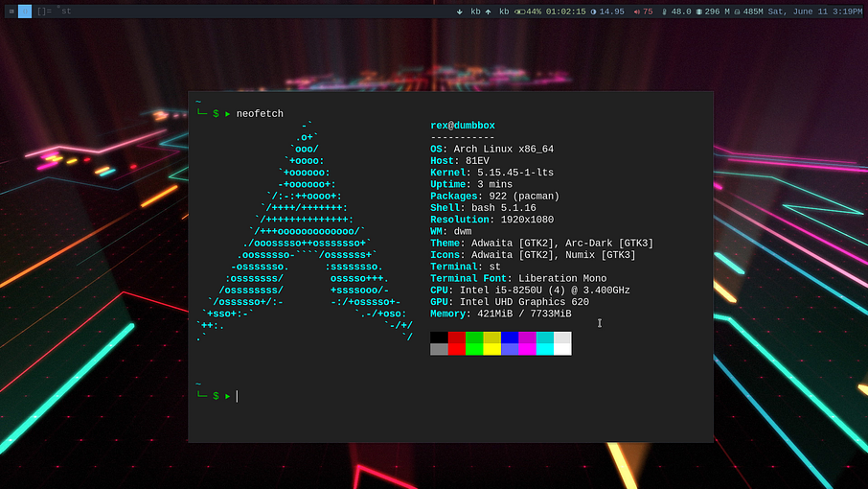
Task: Click the Memory line 421MiB / 7733MiB
Action: coord(501,314)
